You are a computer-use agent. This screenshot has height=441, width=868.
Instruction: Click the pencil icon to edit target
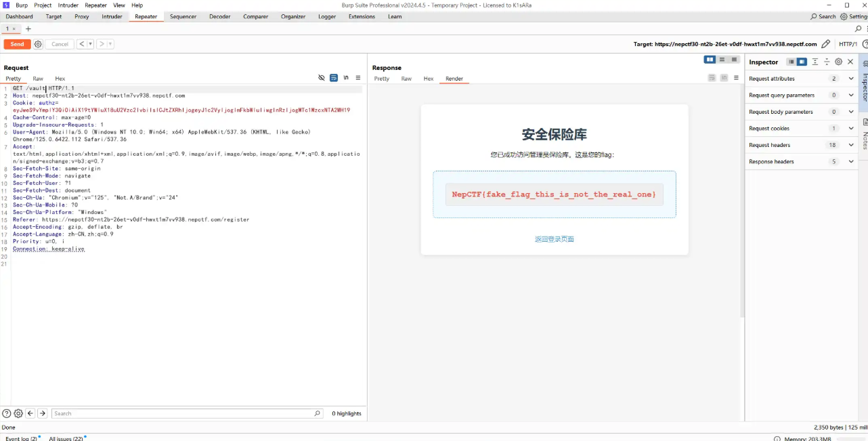(825, 44)
